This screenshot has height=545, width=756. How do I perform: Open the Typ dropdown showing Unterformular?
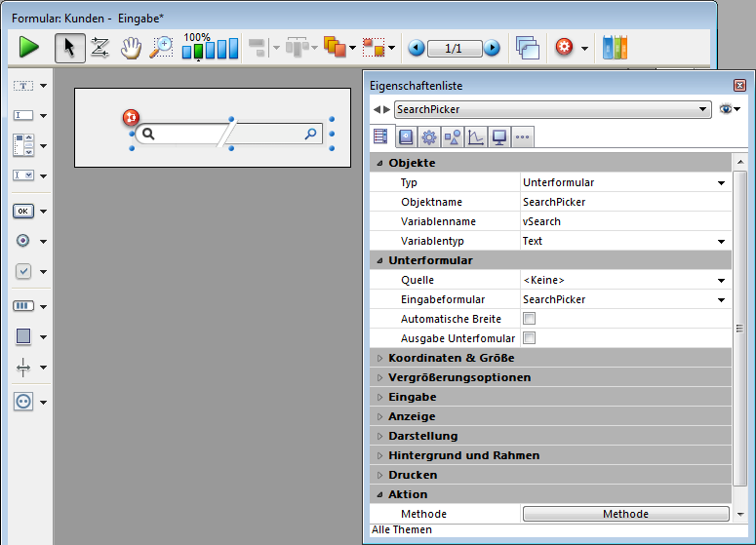pos(721,182)
